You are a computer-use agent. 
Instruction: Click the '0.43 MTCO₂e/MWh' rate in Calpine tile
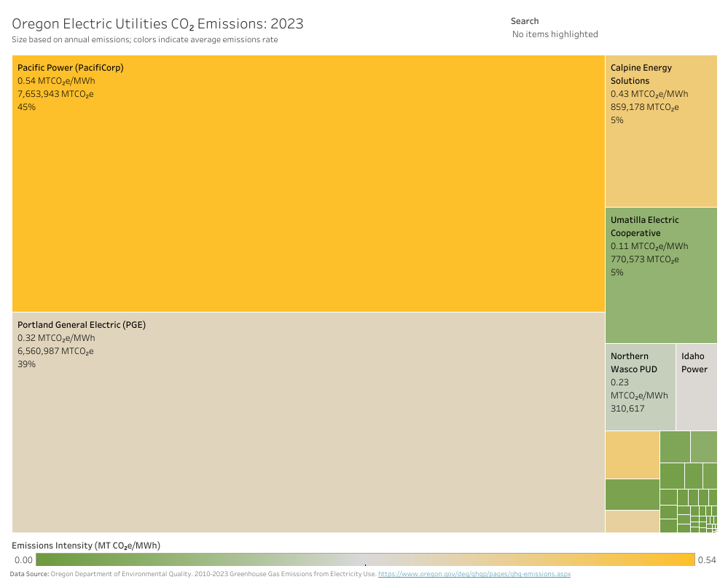click(x=649, y=94)
